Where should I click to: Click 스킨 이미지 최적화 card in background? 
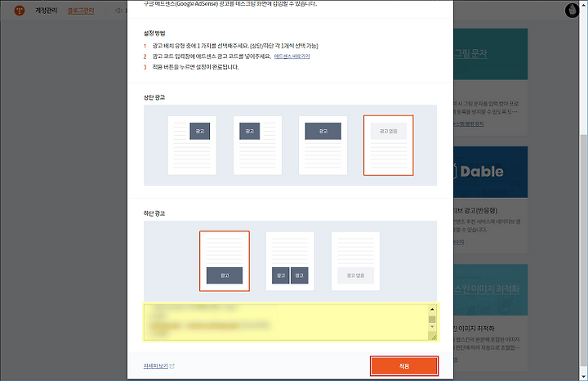tap(491, 317)
